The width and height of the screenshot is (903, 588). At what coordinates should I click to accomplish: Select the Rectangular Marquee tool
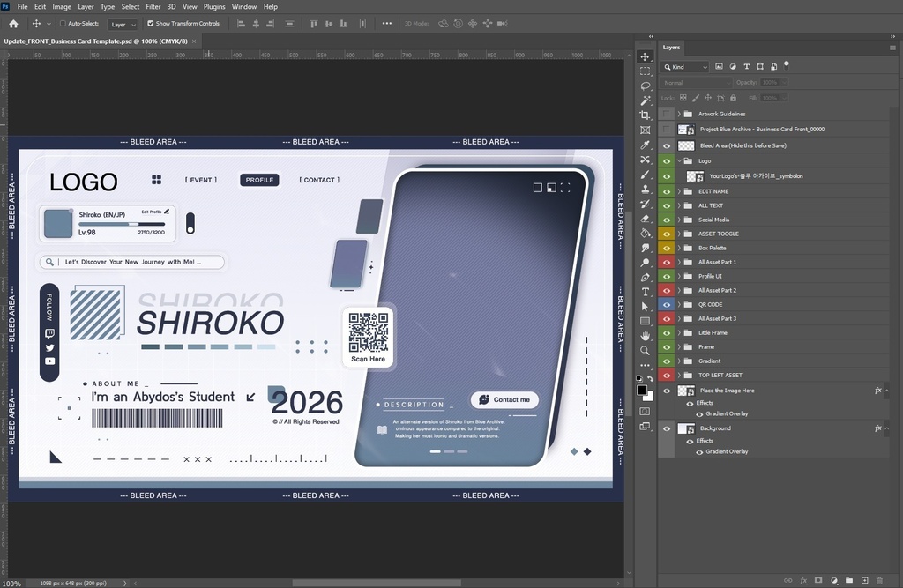pos(645,71)
